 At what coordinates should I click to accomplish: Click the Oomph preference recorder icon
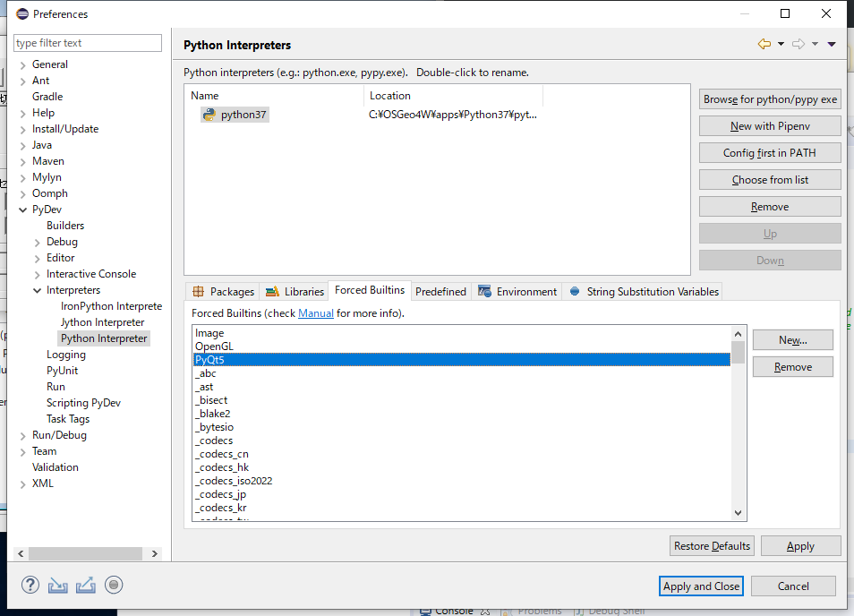(x=114, y=586)
